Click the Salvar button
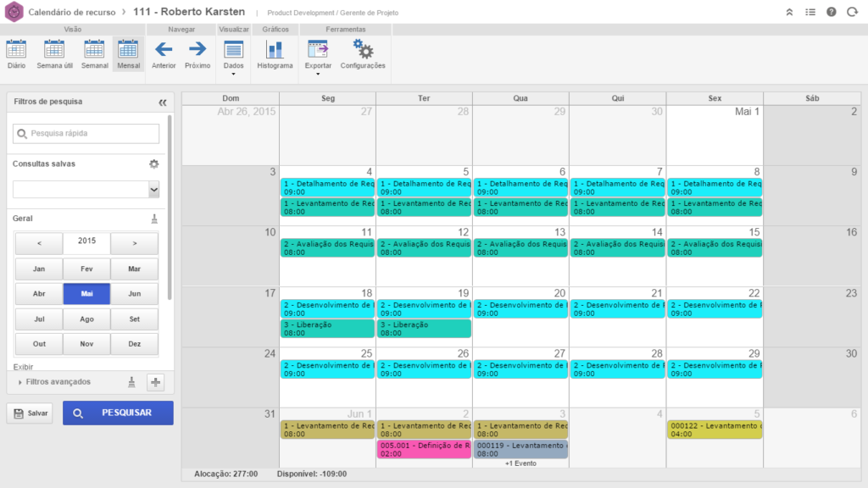 [30, 413]
